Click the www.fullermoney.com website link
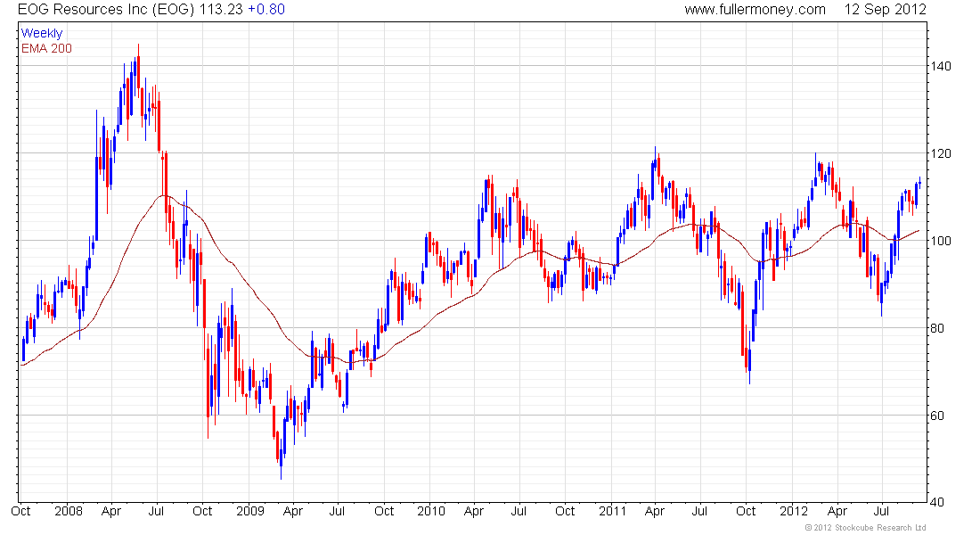 click(x=755, y=10)
